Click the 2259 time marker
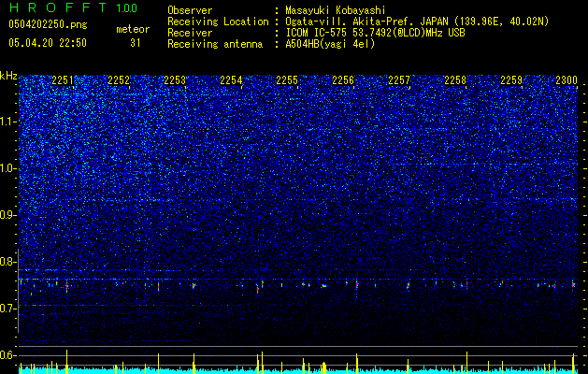Viewport: 588px width, 374px height. pyautogui.click(x=512, y=80)
